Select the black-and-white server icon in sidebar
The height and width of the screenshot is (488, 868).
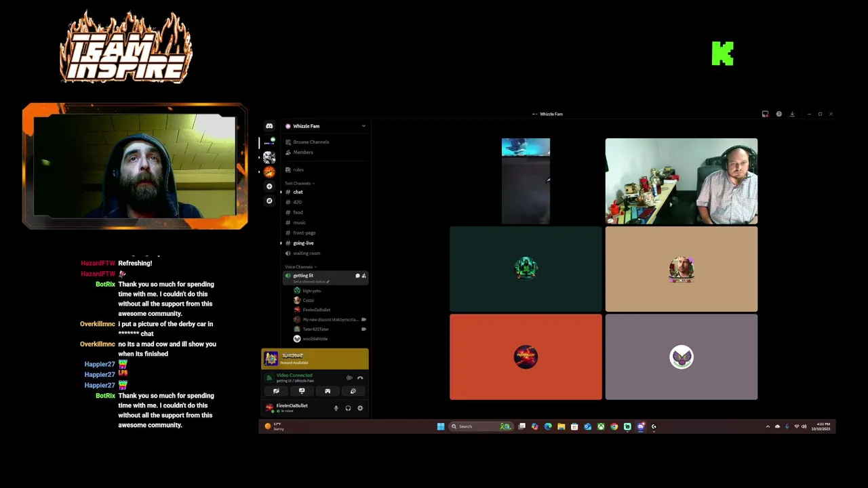pos(269,157)
